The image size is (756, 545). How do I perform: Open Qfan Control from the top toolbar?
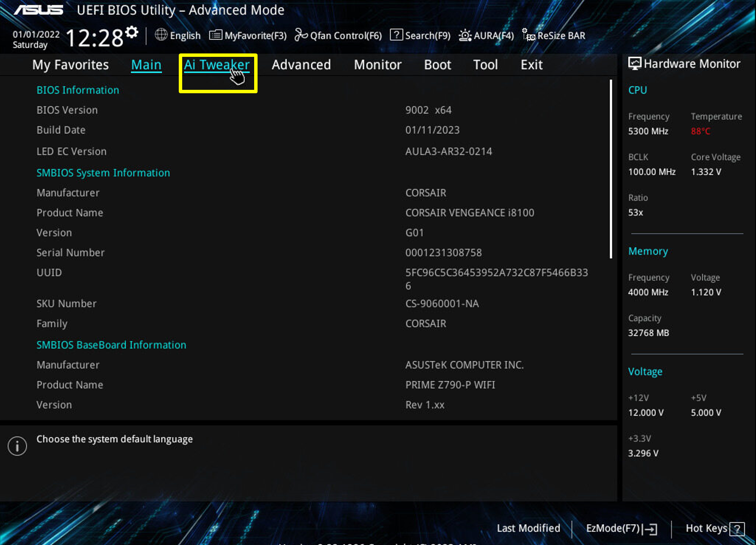[301, 35]
